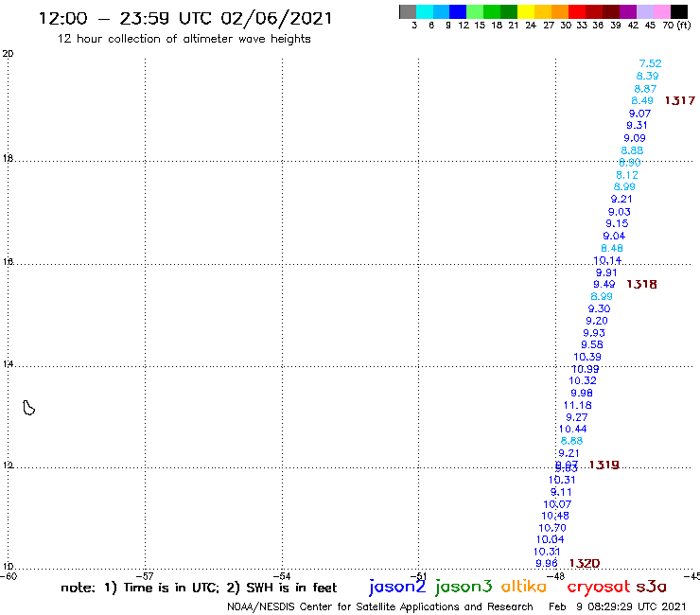The height and width of the screenshot is (615, 700).
Task: Click the wave height value 10.32
Action: [x=582, y=380]
